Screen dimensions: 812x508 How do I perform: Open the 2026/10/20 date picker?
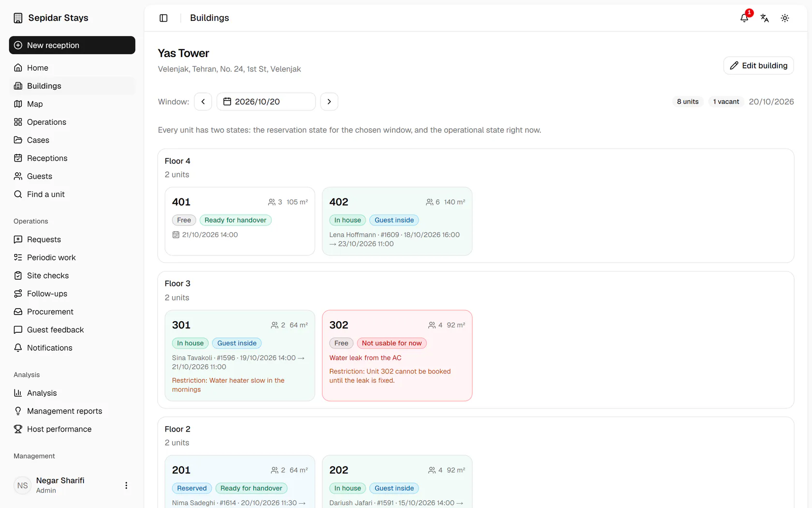pos(266,102)
